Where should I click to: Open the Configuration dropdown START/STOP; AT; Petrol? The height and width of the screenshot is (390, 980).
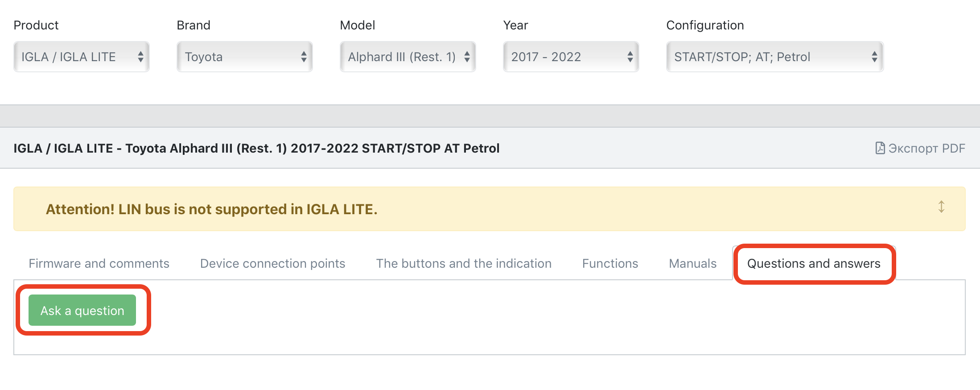click(x=775, y=57)
